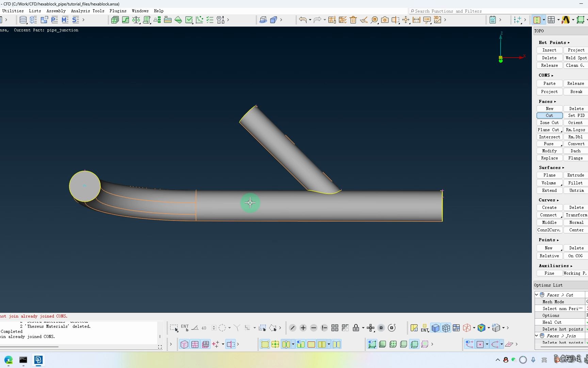
Task: Toggle the ENT entity selection mode
Action: point(185,328)
